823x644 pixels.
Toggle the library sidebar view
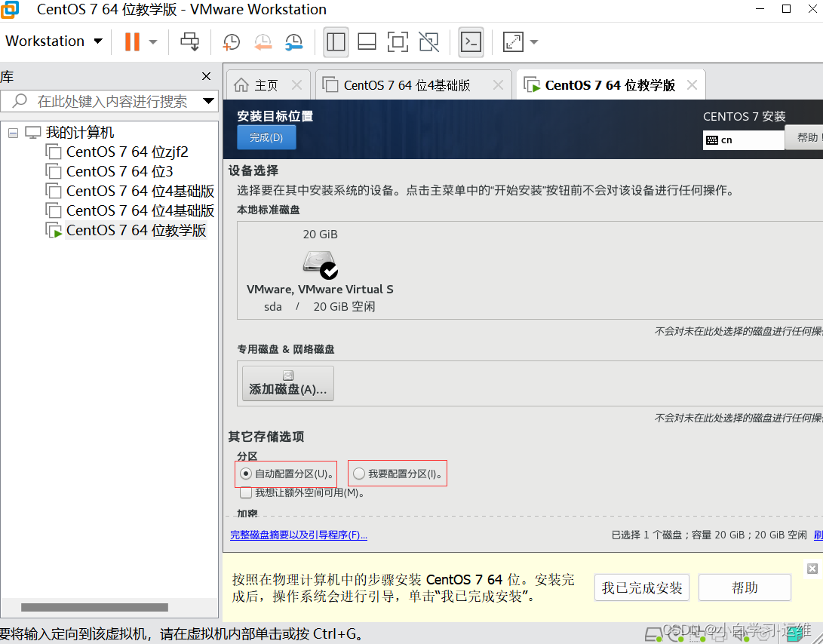tap(336, 42)
